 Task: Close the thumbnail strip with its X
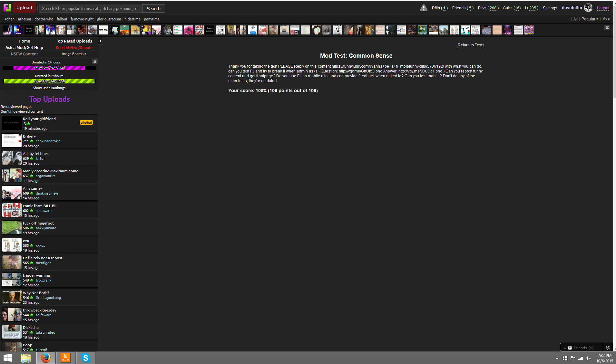(x=607, y=28)
